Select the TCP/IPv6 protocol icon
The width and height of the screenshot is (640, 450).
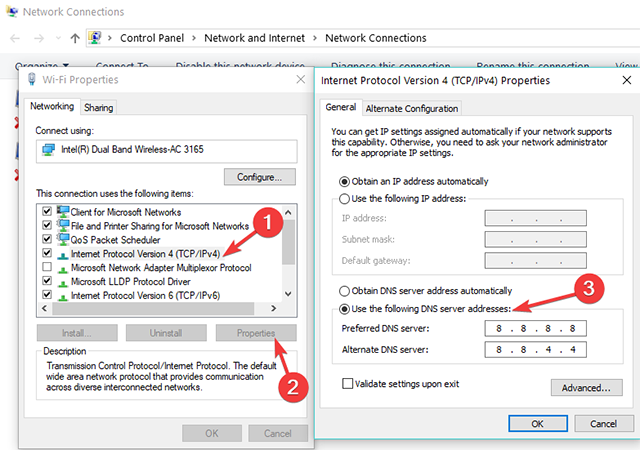pyautogui.click(x=63, y=297)
